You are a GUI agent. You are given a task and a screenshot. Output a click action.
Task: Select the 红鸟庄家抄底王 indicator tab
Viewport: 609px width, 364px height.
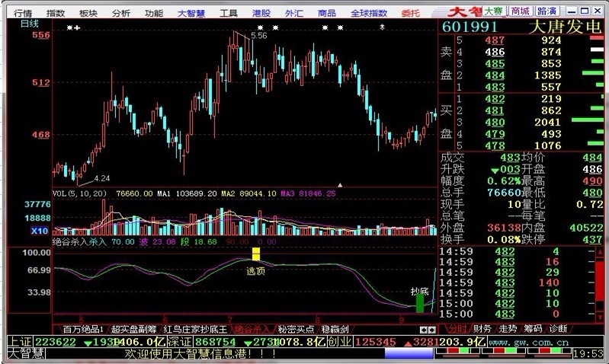pos(195,330)
